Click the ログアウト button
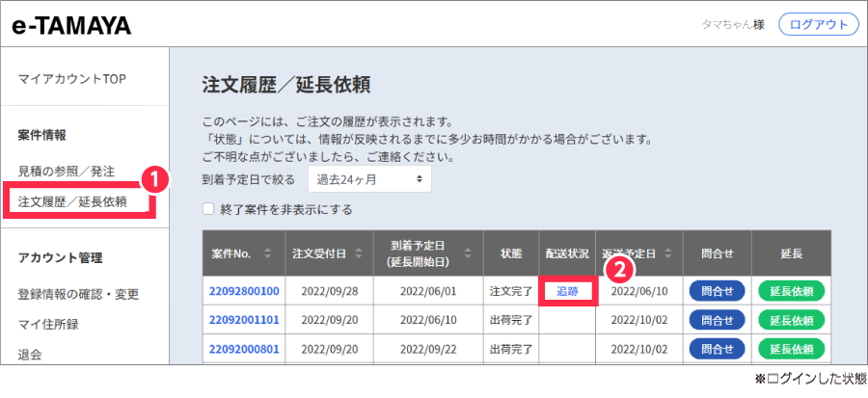The width and height of the screenshot is (868, 398). [x=818, y=25]
